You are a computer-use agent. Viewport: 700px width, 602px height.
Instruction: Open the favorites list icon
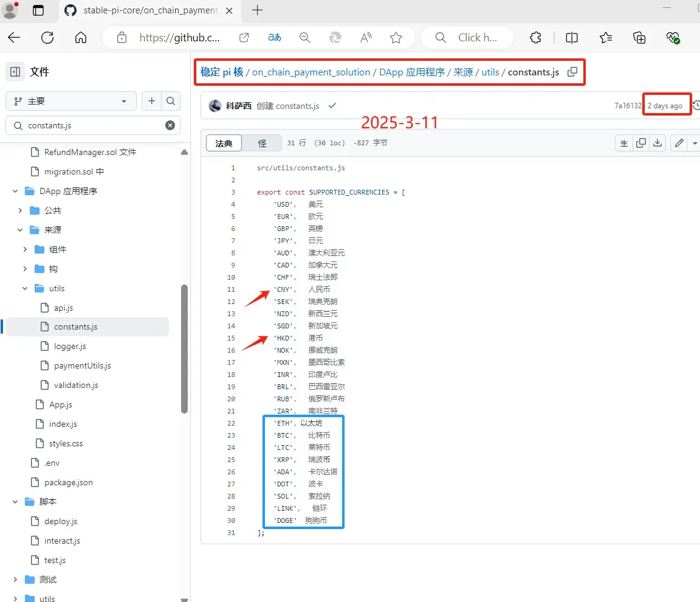click(606, 38)
